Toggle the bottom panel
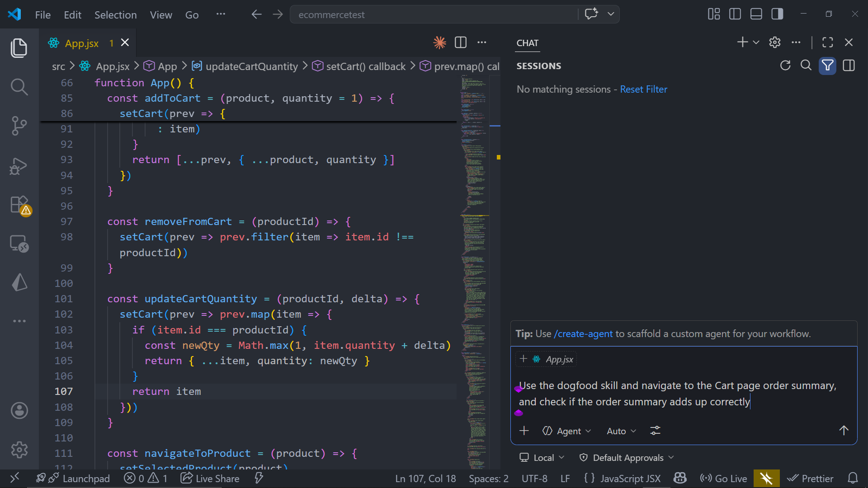 pos(756,14)
